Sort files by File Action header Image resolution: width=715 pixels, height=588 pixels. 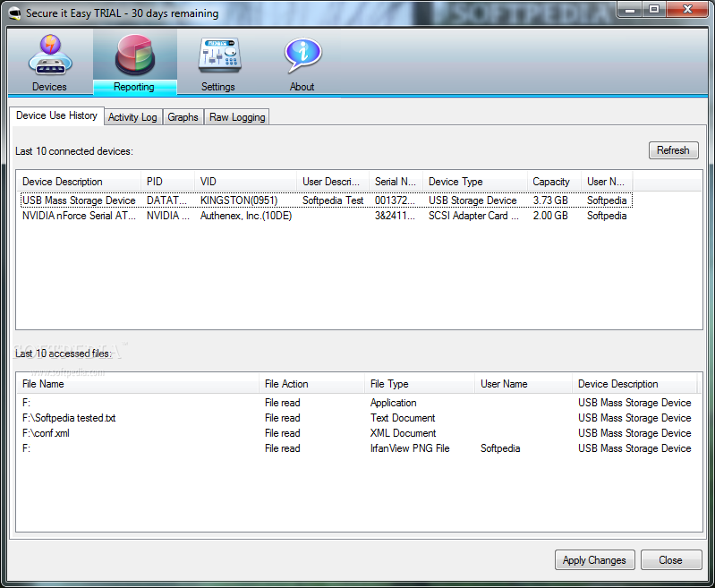tap(312, 384)
